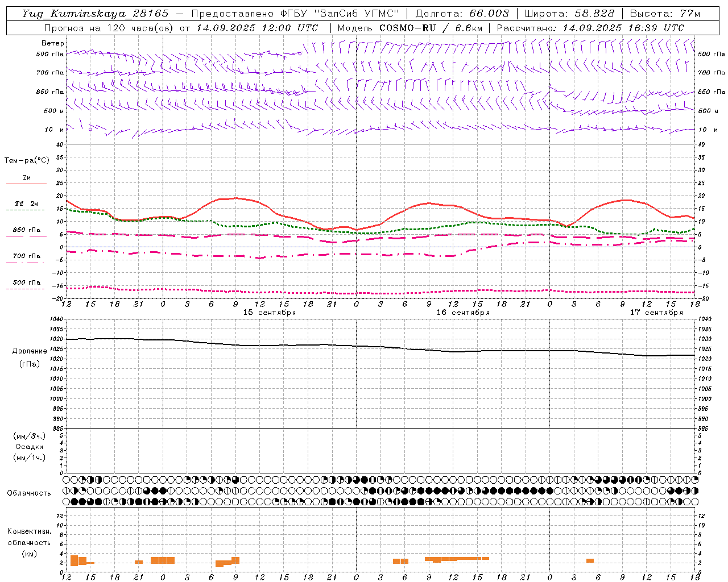
Task: Click the 700 гПа temperature legend entry
Action: coord(26,256)
